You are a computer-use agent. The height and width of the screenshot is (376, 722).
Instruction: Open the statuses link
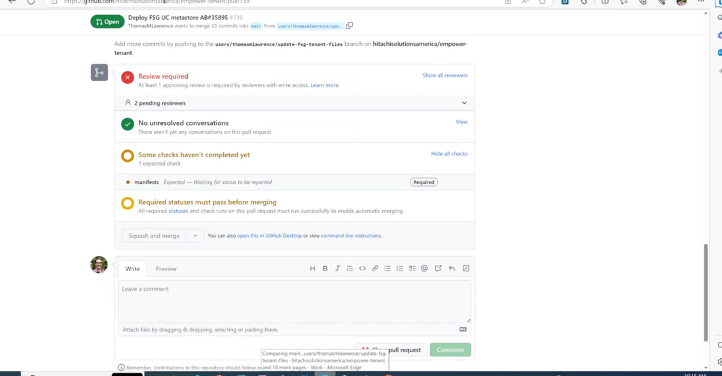pyautogui.click(x=178, y=211)
